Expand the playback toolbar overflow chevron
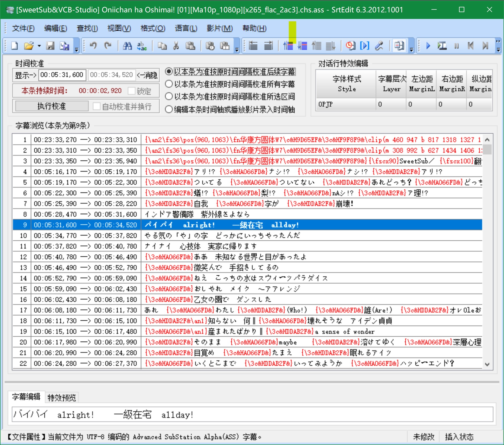The image size is (504, 445). point(498,45)
